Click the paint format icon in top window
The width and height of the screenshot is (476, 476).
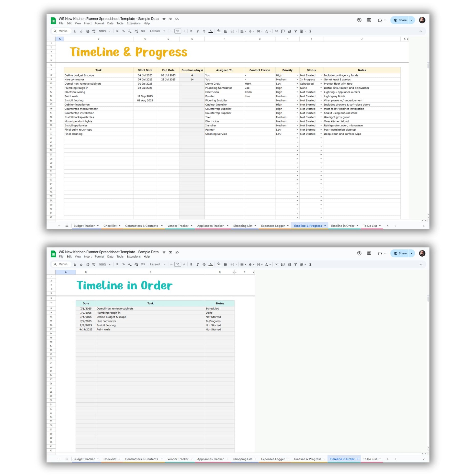[x=94, y=31]
